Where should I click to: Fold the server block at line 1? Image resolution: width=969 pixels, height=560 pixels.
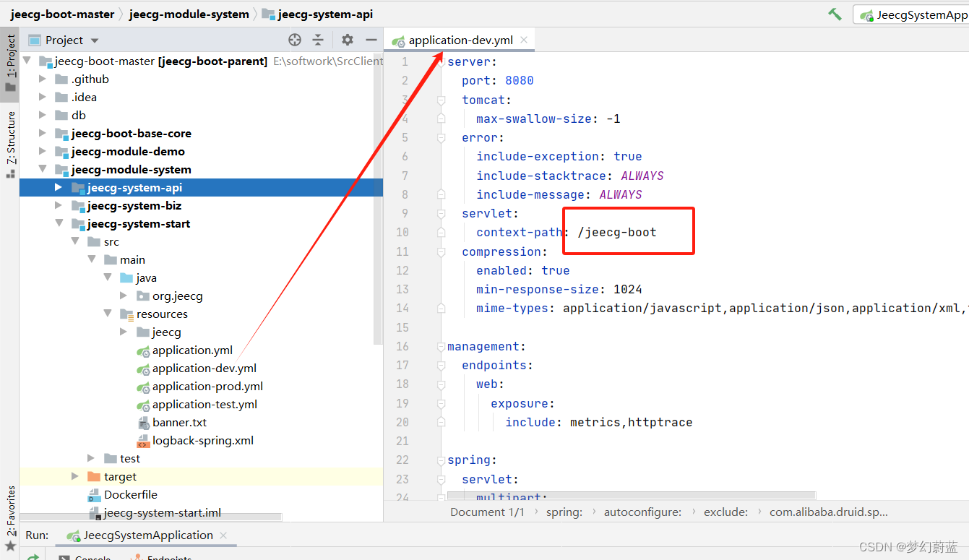tap(441, 61)
